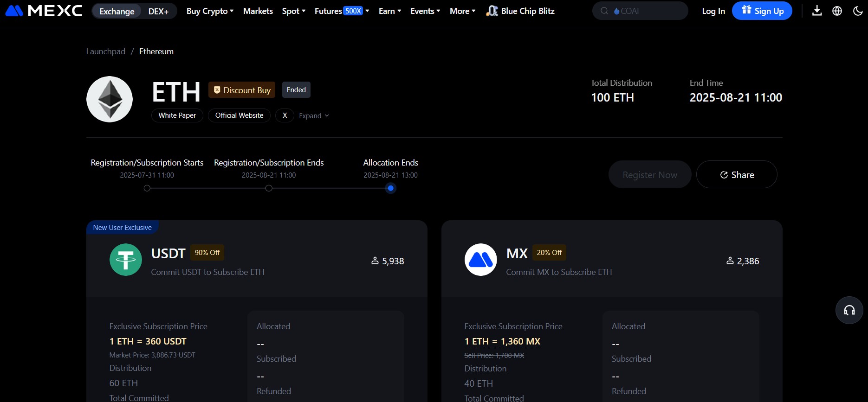The image size is (868, 402).
Task: Click the Market Price 3,886.73 USDT text
Action: 152,355
